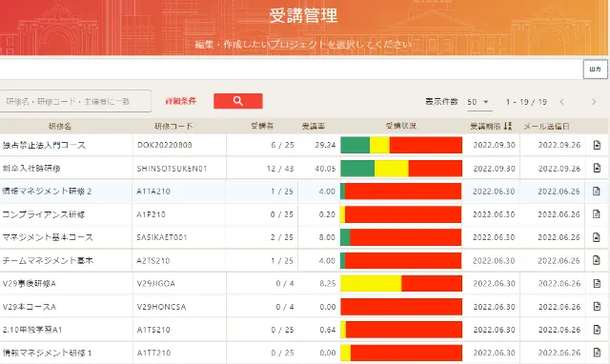Viewport: 610px width, 364px height.
Task: Click progress bar of V29事後研修A
Action: (401, 284)
